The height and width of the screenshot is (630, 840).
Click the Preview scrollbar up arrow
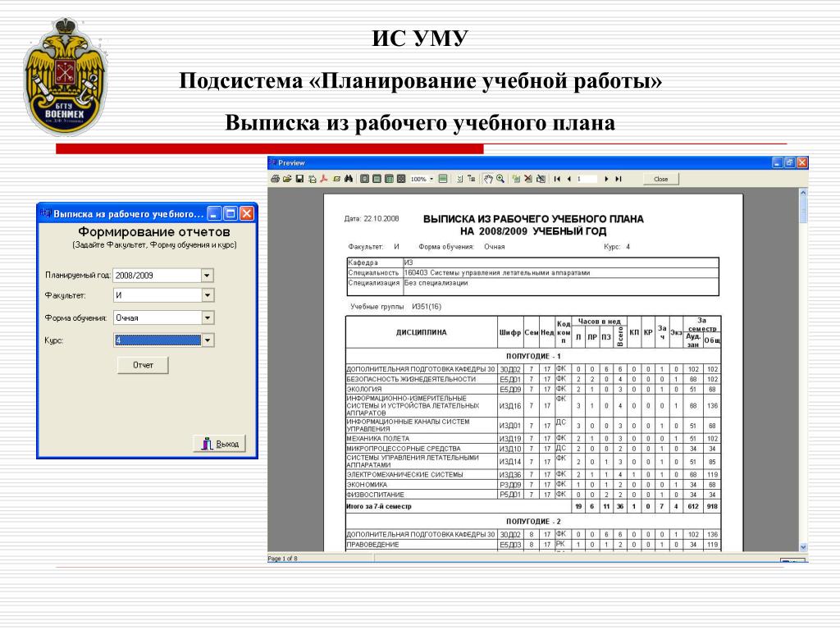click(803, 192)
